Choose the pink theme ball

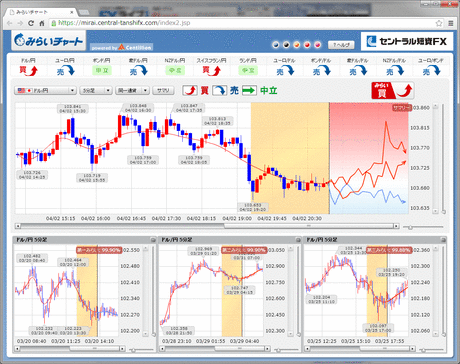[318, 44]
